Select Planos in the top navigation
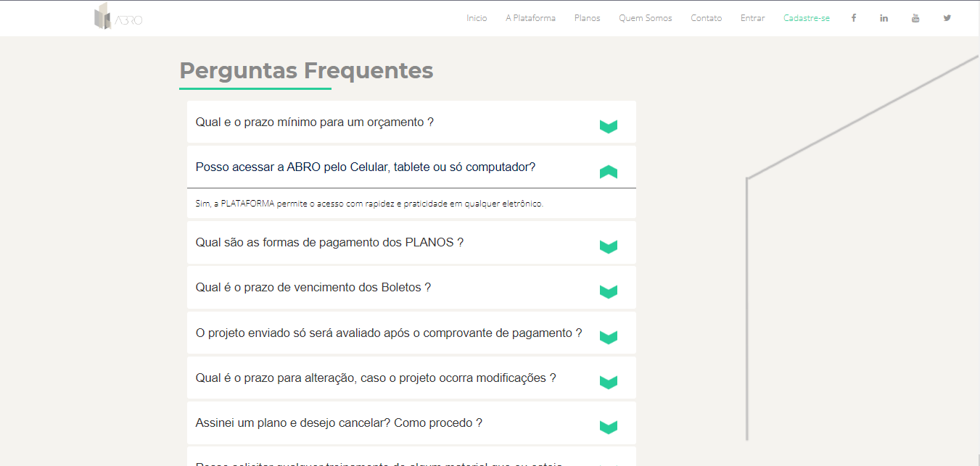Screen dimensions: 980x466 [x=587, y=18]
